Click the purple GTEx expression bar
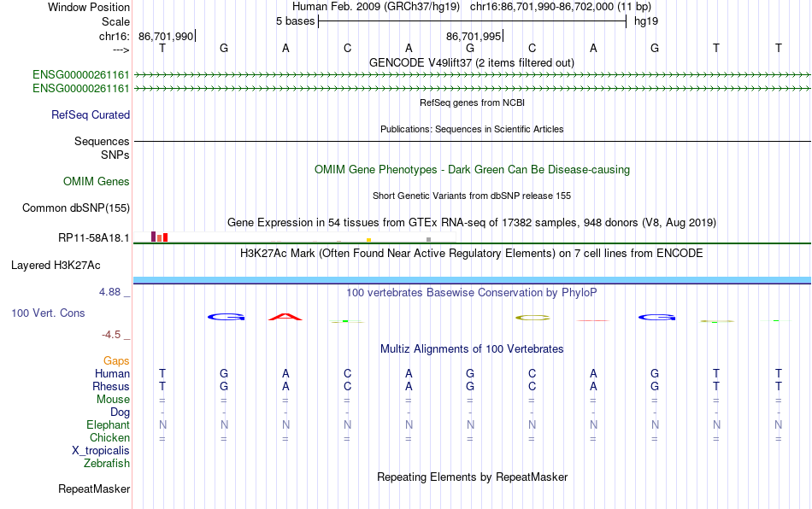 tap(153, 237)
